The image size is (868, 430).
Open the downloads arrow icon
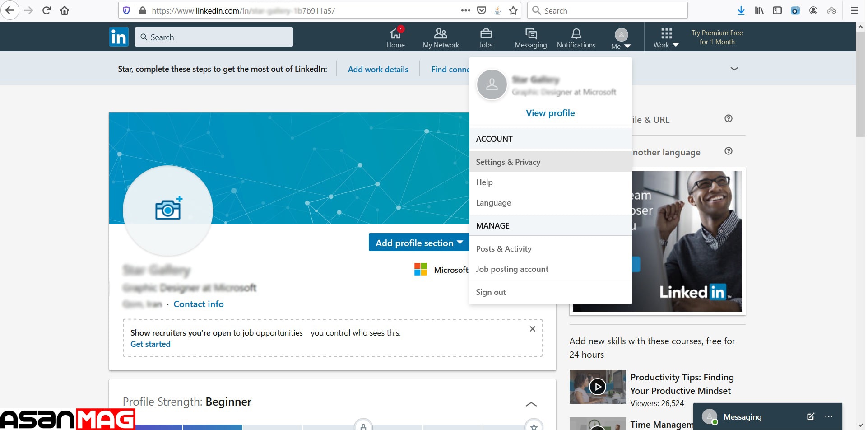(x=741, y=10)
